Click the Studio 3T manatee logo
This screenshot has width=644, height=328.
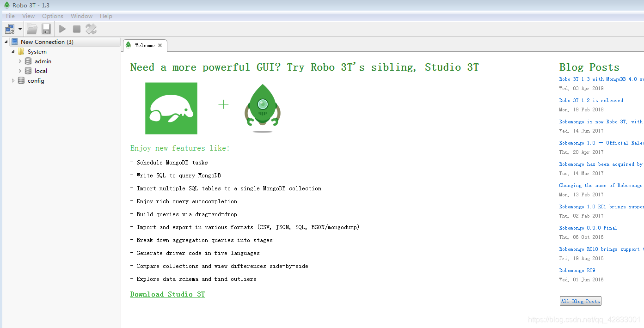(x=171, y=109)
